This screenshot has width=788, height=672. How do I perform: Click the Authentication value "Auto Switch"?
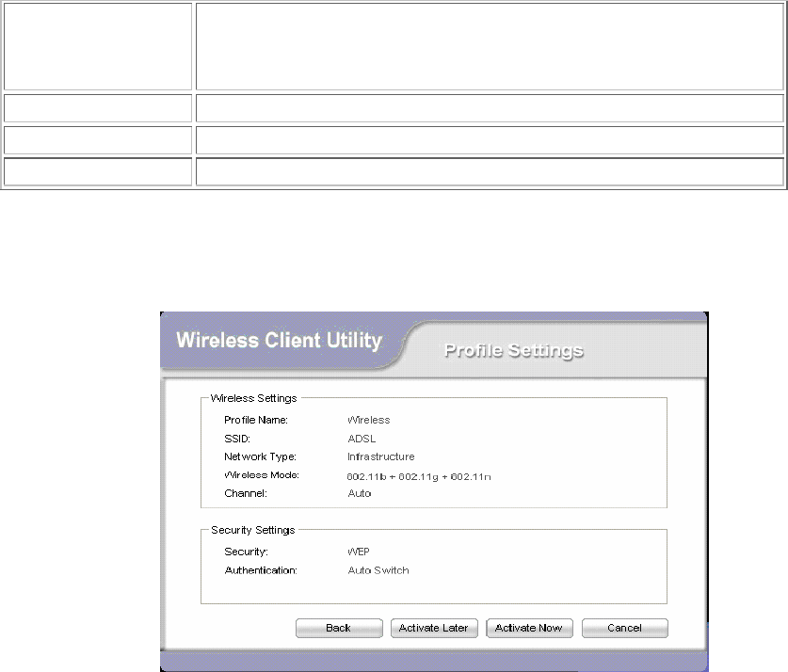378,570
